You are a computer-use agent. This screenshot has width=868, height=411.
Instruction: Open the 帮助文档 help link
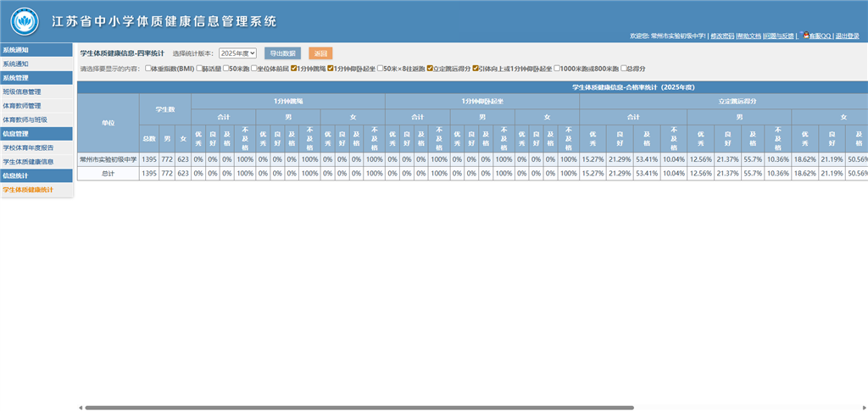[x=748, y=36]
